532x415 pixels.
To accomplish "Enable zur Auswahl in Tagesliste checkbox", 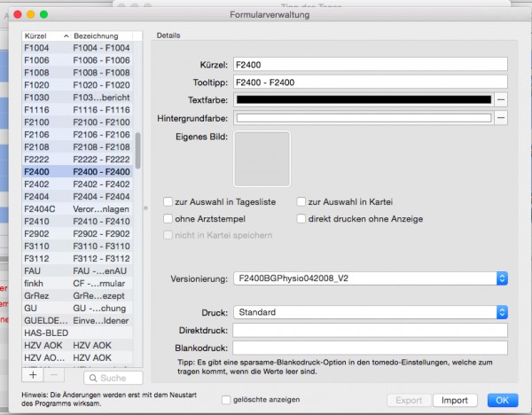I will tap(168, 202).
